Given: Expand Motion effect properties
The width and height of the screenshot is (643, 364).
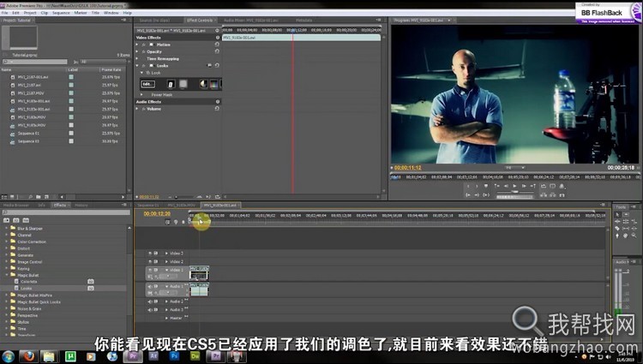Looking at the screenshot, I should coord(137,45).
